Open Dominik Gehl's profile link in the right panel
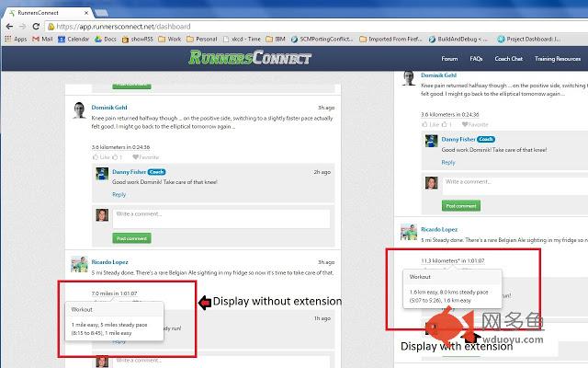 [x=438, y=75]
